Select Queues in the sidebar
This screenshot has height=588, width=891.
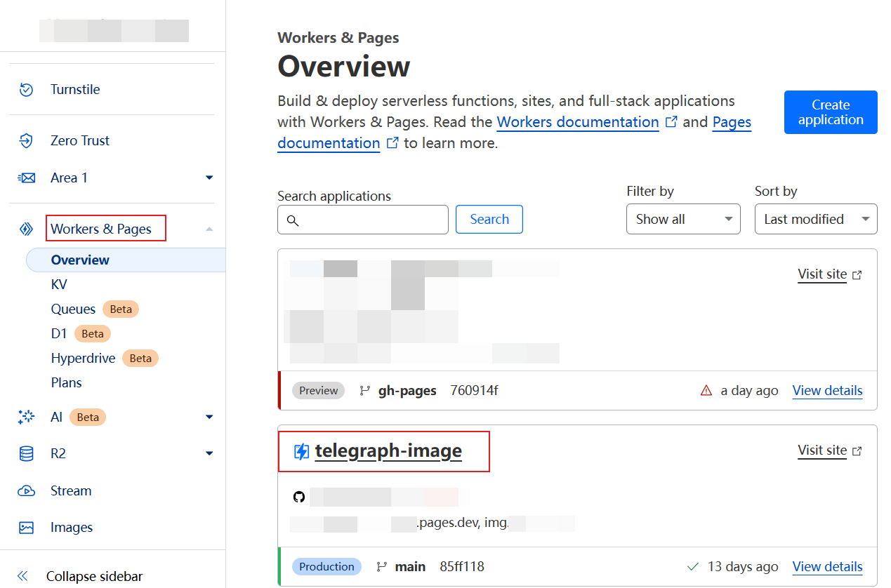[73, 309]
